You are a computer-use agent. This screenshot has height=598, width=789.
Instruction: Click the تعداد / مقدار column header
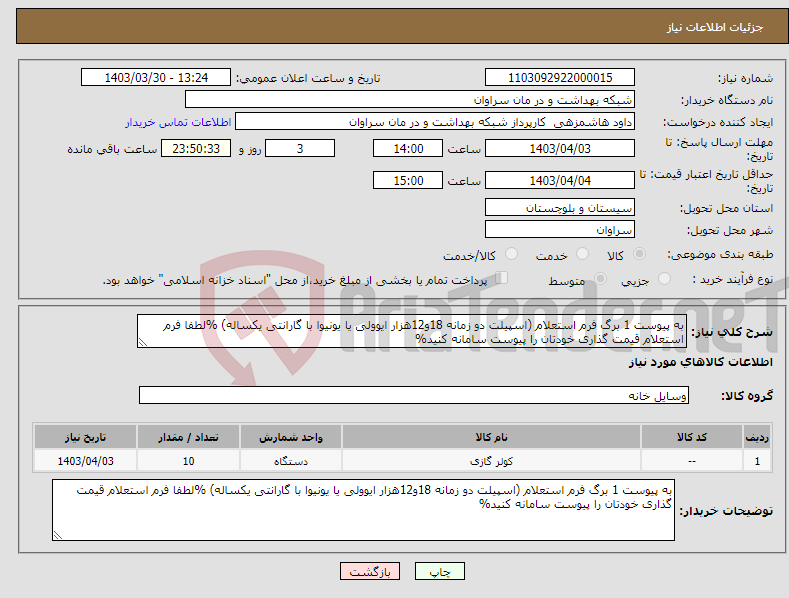click(x=188, y=437)
